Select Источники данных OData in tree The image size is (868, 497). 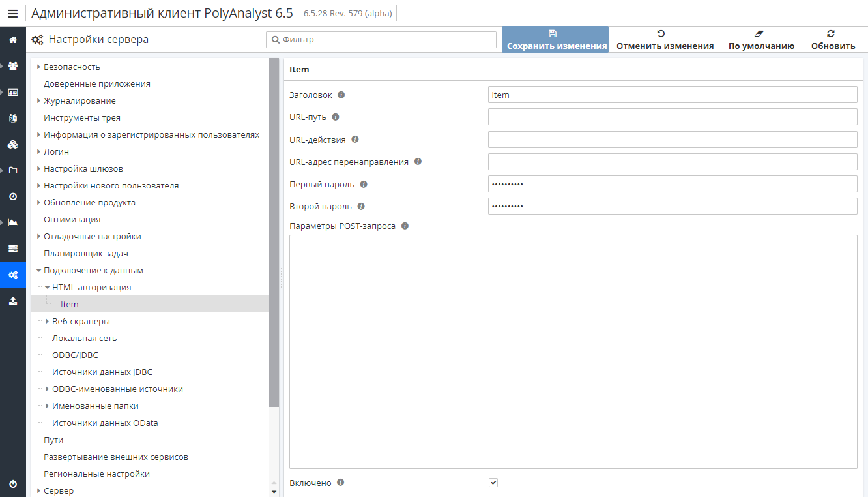click(105, 423)
